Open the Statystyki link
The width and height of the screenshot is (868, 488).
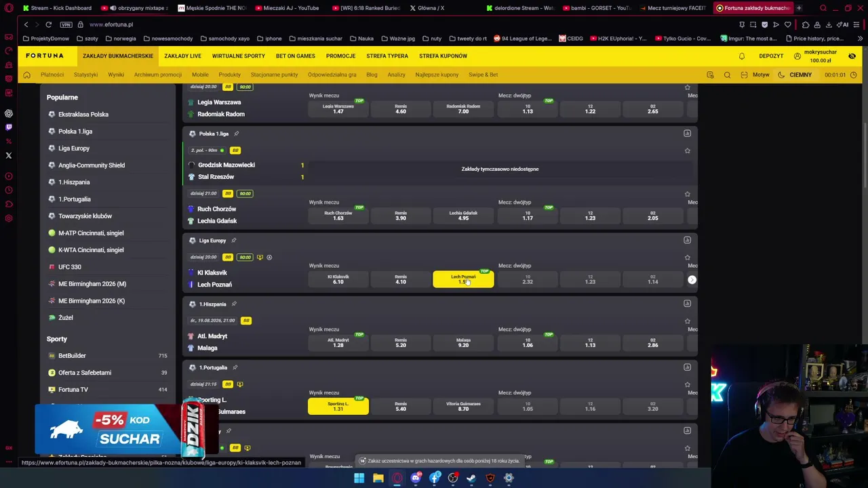point(85,75)
